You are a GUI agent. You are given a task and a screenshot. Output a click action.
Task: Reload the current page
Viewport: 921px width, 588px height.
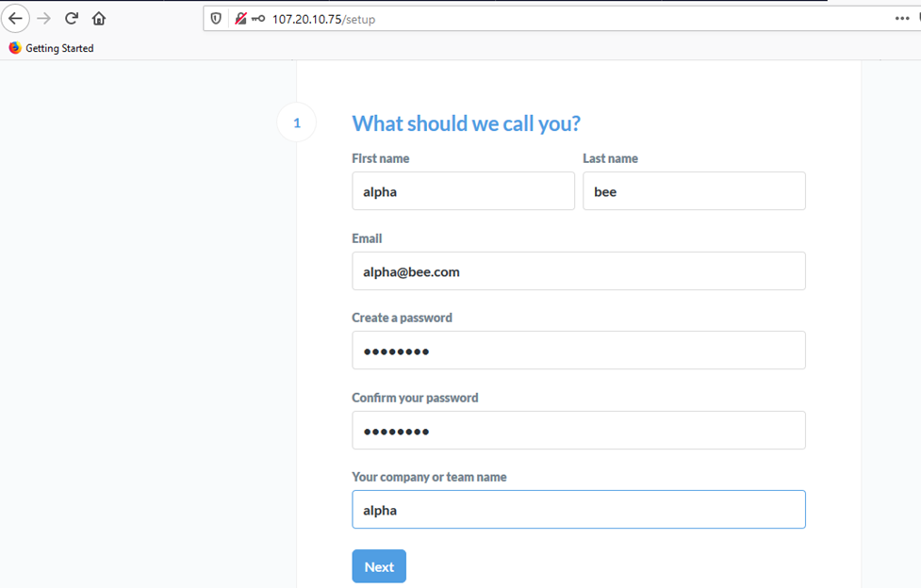coord(71,19)
